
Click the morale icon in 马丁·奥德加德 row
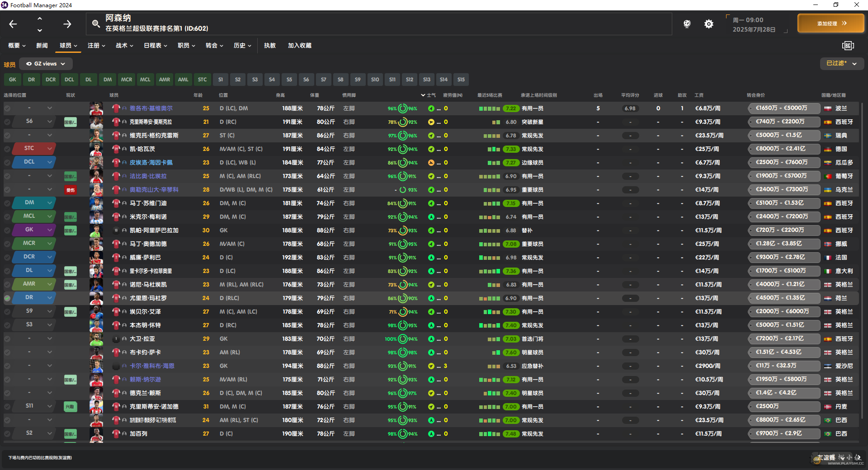click(431, 244)
